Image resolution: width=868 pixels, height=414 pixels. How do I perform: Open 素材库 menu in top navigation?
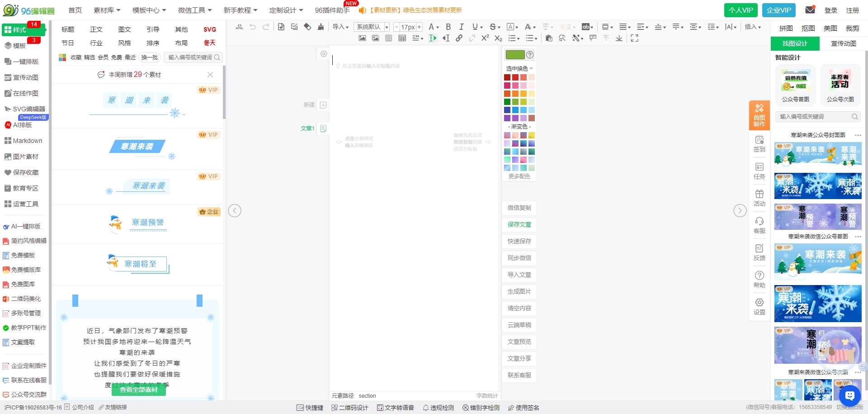pos(107,10)
